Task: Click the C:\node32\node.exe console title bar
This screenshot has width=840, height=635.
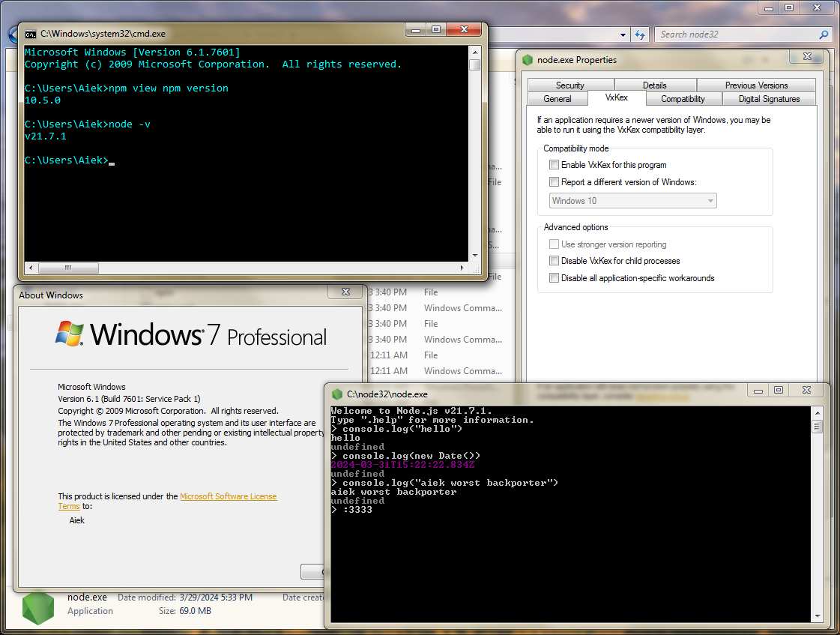Action: 536,394
